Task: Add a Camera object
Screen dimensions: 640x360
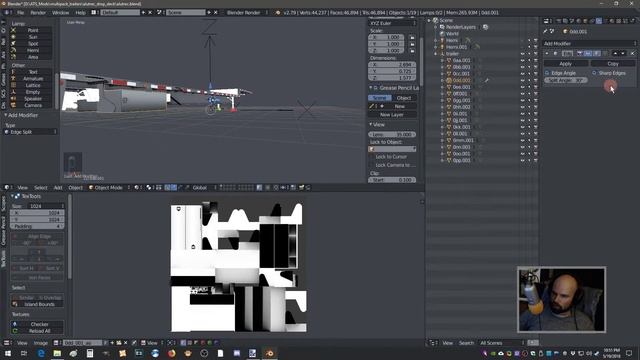Action: (x=31, y=105)
